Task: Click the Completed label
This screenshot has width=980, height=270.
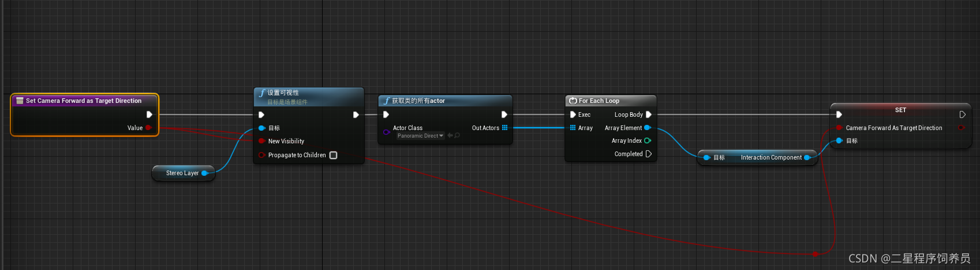Action: coord(629,154)
